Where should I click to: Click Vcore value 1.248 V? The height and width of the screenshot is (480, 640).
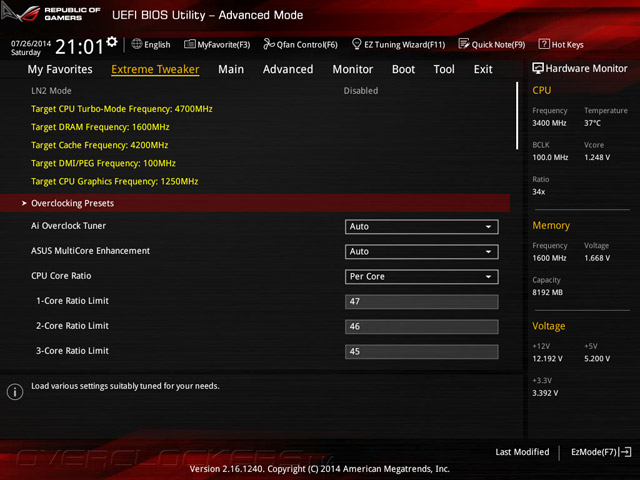click(x=597, y=157)
